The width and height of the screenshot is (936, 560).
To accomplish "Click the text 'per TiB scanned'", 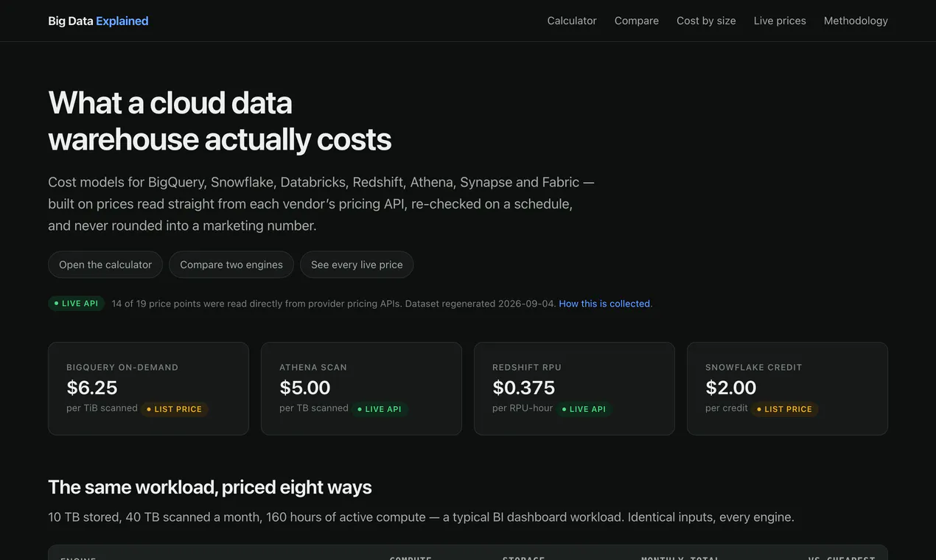I will [x=102, y=408].
